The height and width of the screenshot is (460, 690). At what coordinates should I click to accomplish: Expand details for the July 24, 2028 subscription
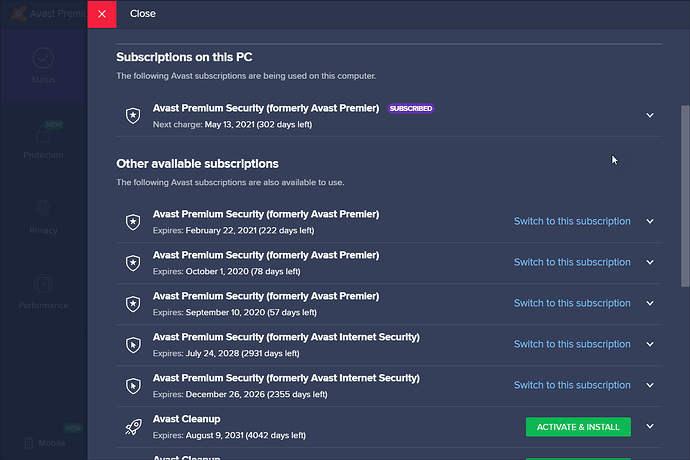(650, 345)
